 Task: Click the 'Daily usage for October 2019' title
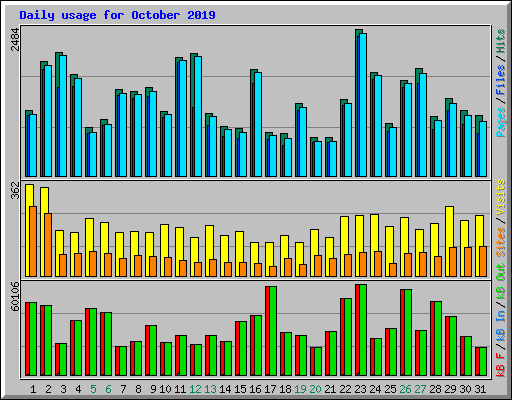[x=117, y=15]
